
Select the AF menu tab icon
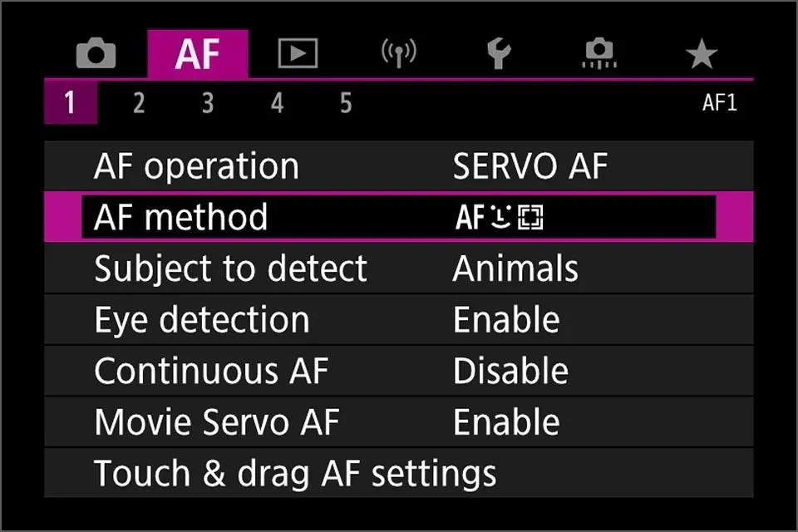click(x=198, y=52)
